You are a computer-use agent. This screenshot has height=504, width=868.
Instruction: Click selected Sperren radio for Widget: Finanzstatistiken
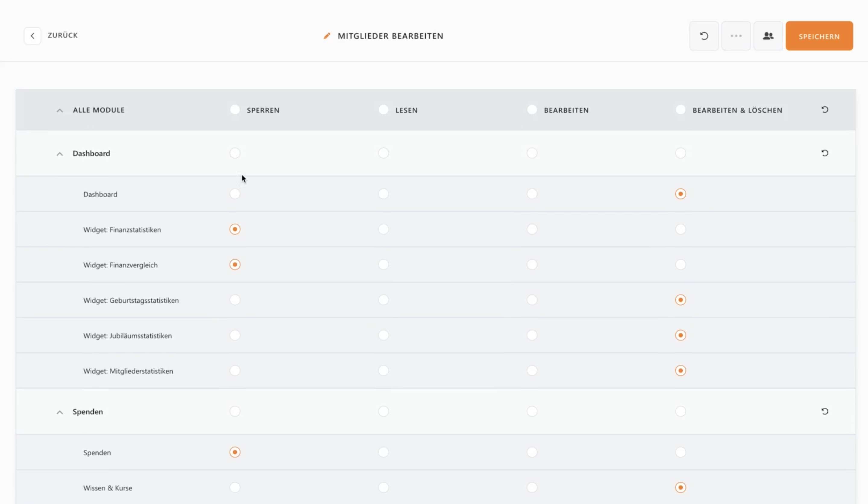(235, 229)
